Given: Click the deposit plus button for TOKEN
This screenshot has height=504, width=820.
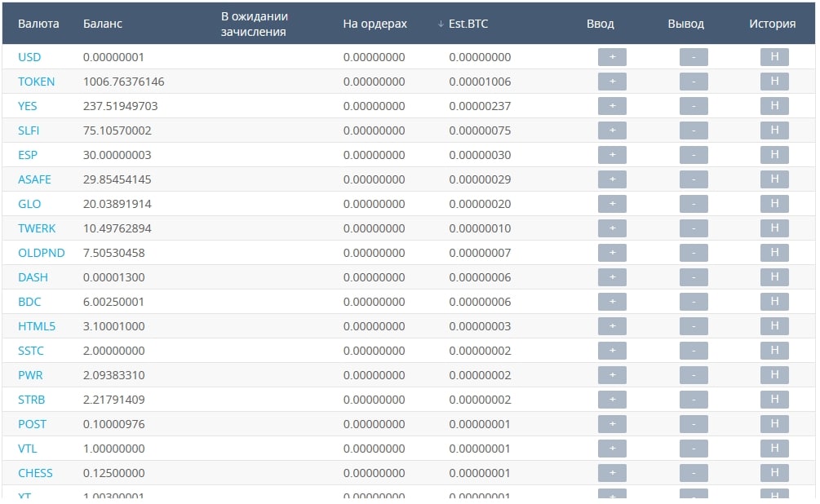Looking at the screenshot, I should click(x=612, y=82).
